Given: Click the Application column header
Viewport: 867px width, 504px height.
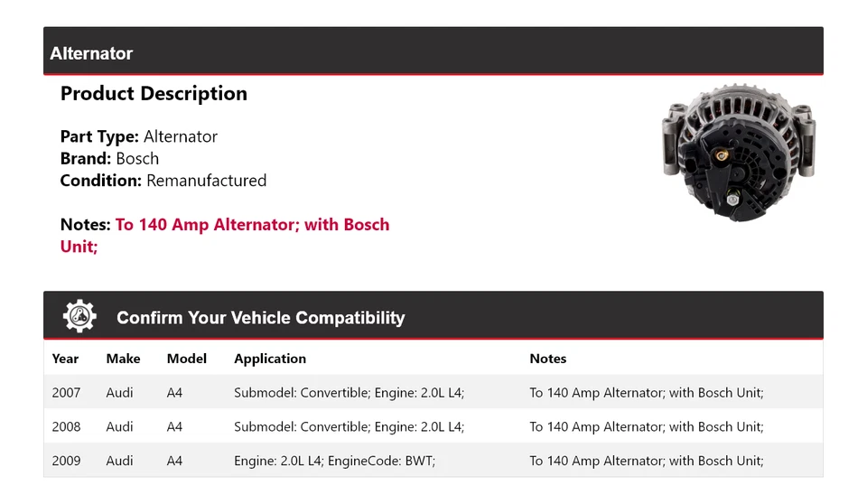Looking at the screenshot, I should pyautogui.click(x=270, y=359).
